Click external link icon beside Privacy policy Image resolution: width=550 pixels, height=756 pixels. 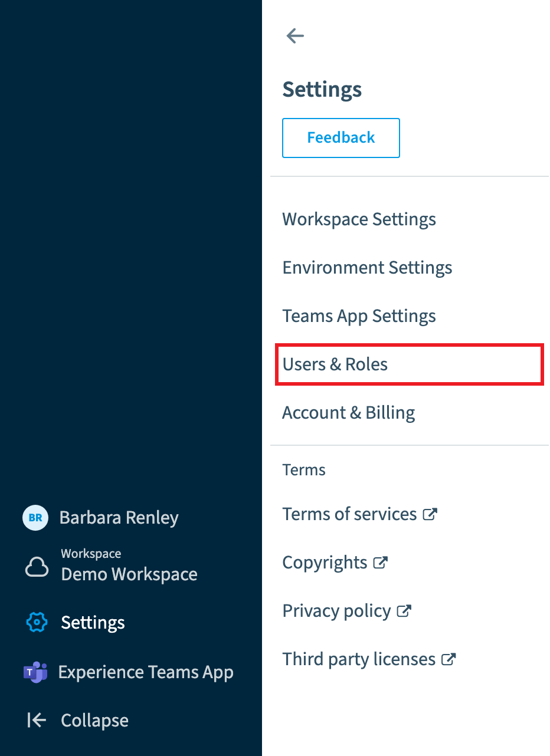point(404,611)
